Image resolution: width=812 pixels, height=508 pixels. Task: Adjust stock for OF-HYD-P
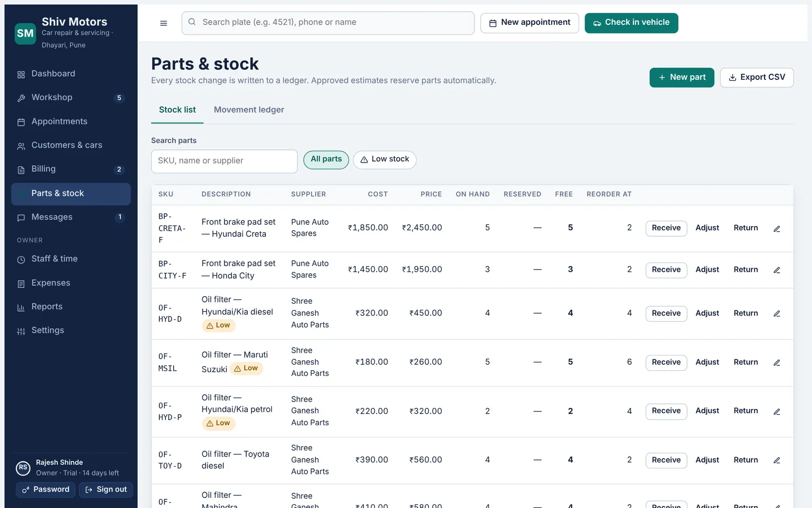point(707,411)
